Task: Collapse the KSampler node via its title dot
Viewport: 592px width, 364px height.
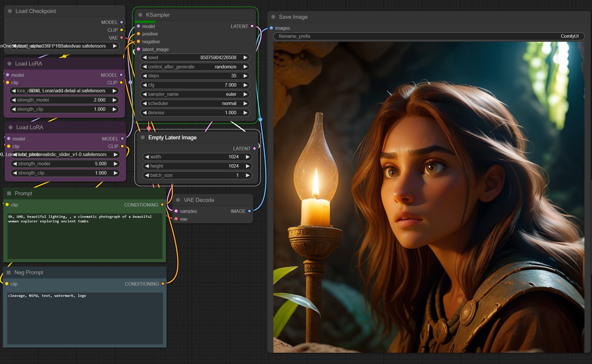Action: 140,15
